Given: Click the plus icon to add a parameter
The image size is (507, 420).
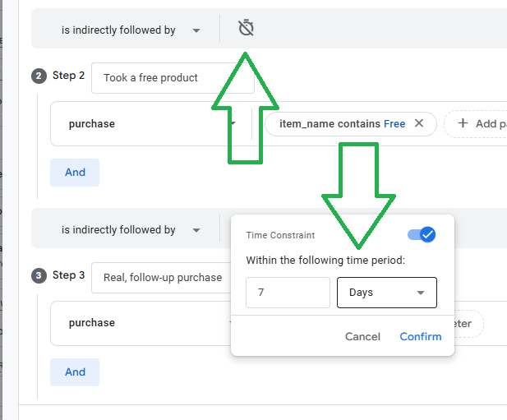Looking at the screenshot, I should [x=463, y=123].
